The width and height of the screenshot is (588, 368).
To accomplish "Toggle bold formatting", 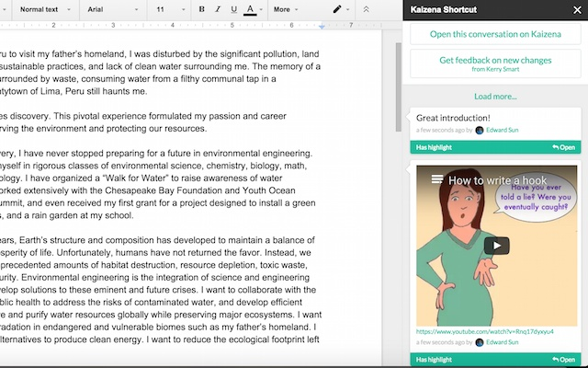I will point(202,9).
